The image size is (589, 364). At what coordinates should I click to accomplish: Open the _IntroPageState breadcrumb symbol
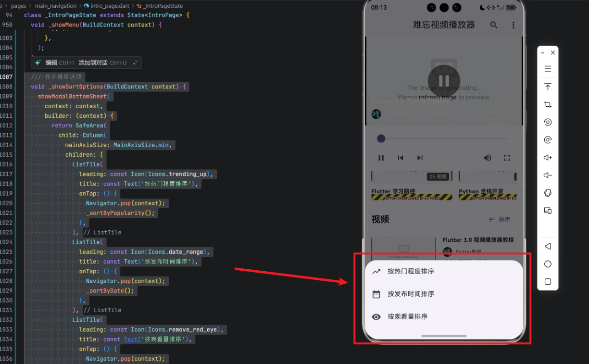(160, 6)
